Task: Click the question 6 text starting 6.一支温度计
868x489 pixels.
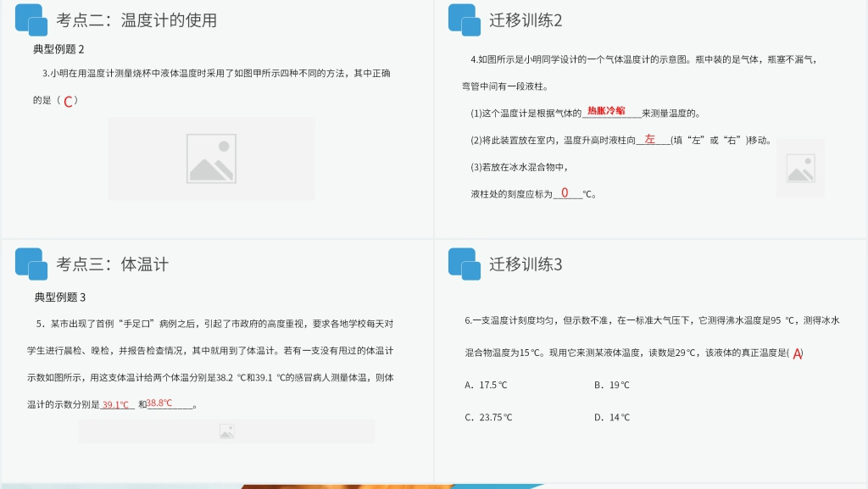Action: (652, 320)
